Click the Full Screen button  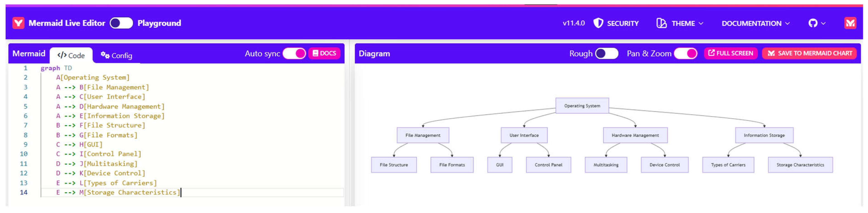[x=731, y=53]
